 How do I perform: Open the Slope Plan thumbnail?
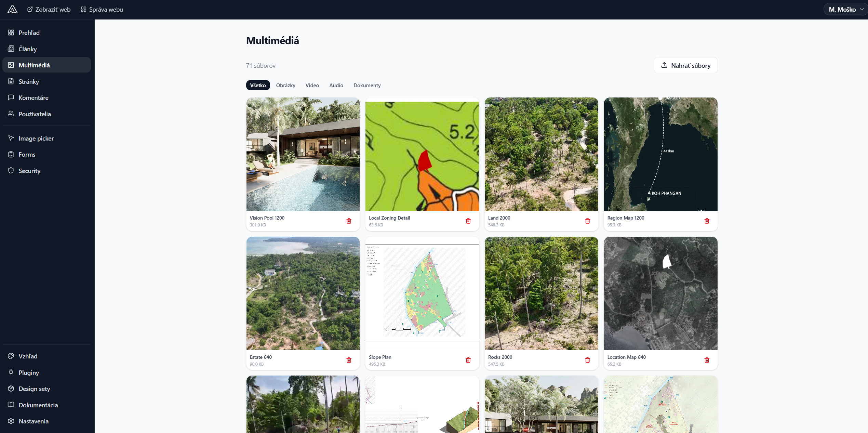click(x=422, y=293)
